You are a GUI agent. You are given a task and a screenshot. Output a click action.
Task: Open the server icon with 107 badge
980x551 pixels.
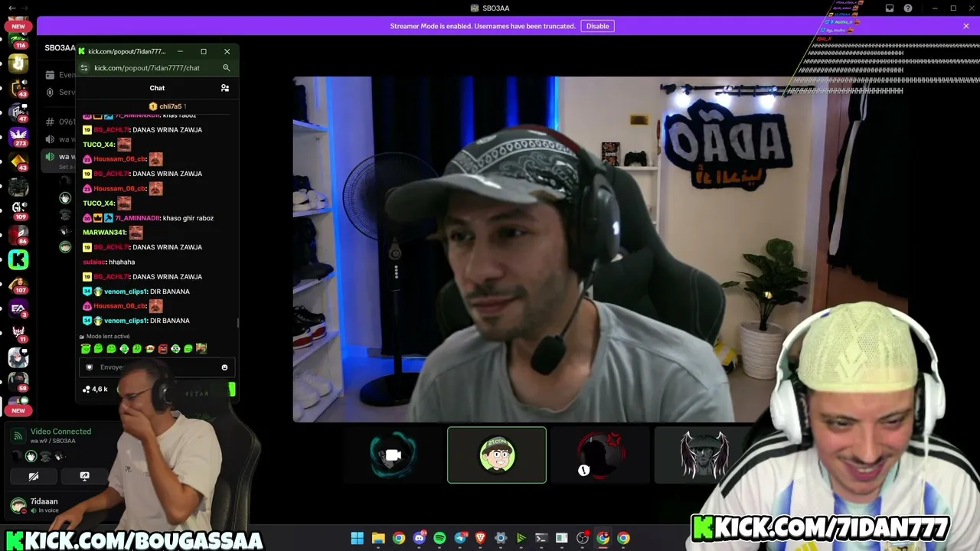(x=18, y=284)
